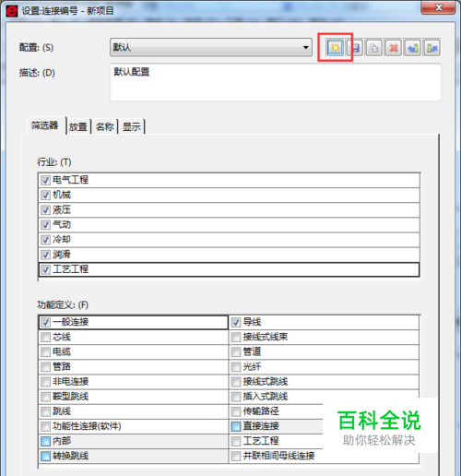The image size is (461, 476).
Task: Toggle the 转换跳线 checkbox
Action: 45,456
